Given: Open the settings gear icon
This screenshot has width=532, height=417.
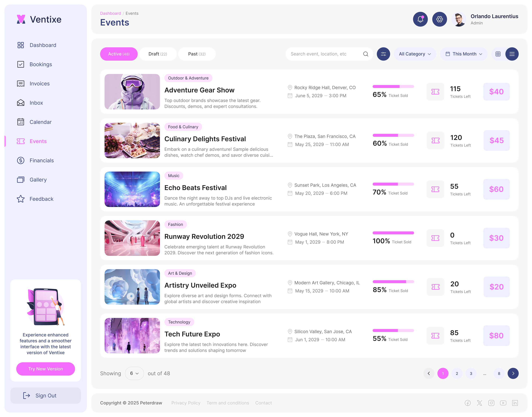Looking at the screenshot, I should pos(439,19).
